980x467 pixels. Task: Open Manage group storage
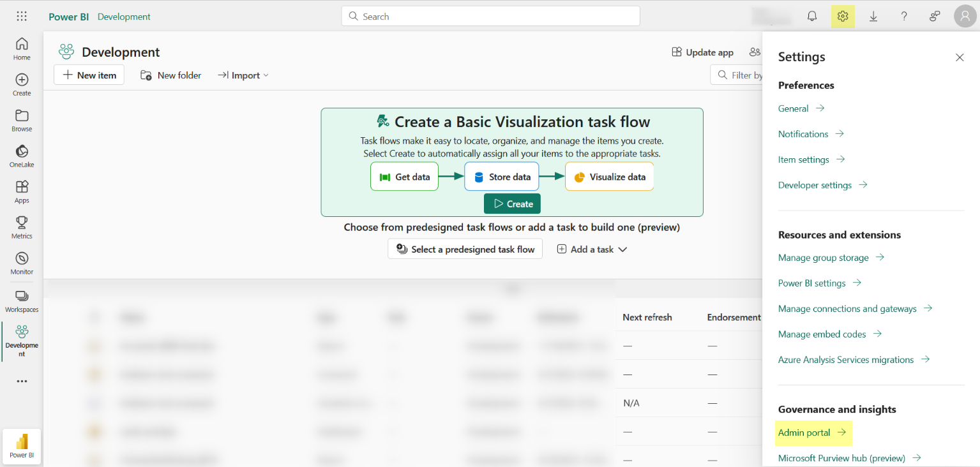(831, 258)
